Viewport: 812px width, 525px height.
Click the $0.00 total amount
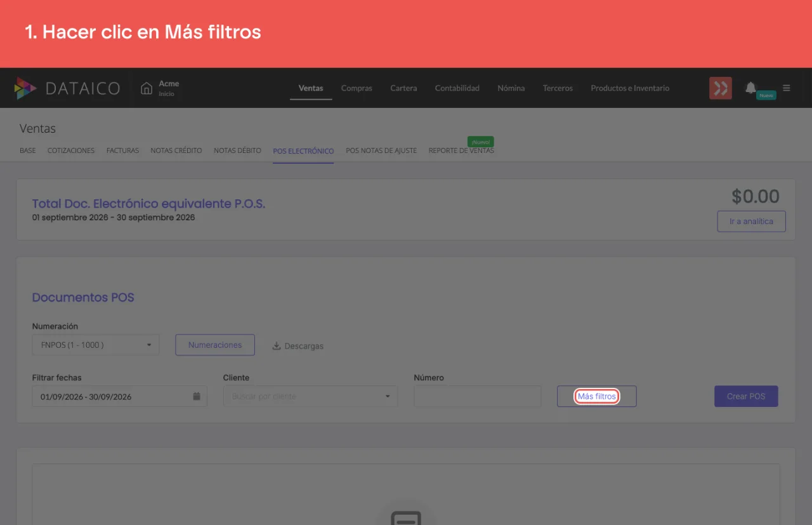point(756,197)
